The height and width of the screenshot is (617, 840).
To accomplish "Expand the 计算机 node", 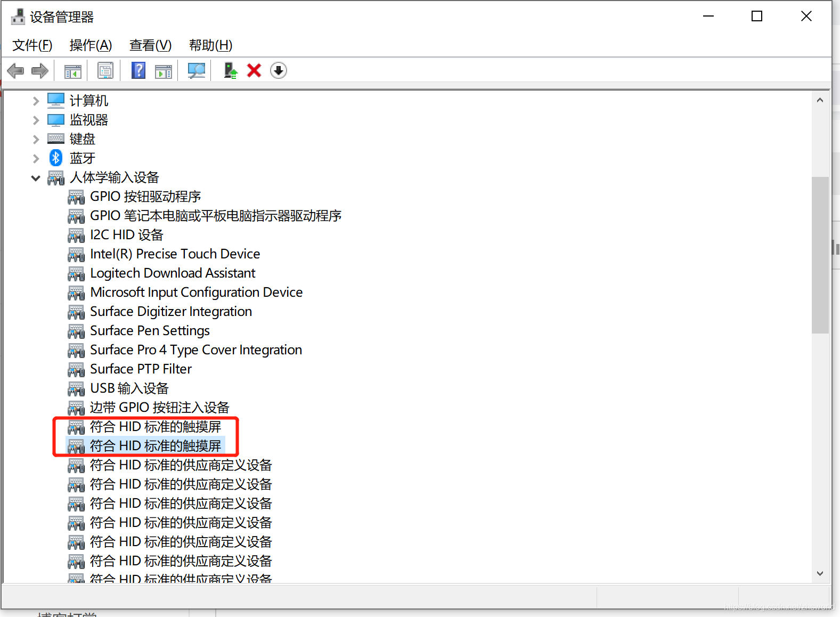I will (36, 101).
